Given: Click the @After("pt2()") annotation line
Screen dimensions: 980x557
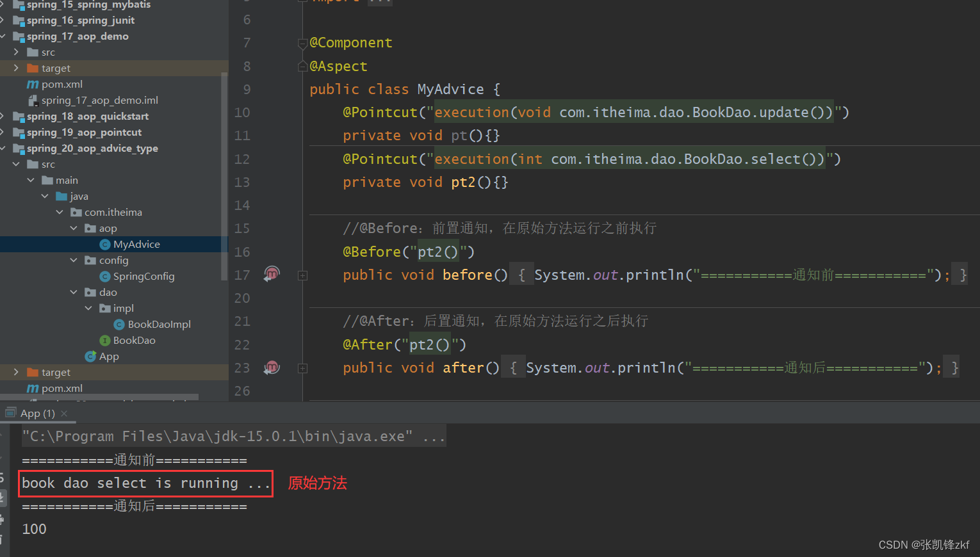Looking at the screenshot, I should click(x=404, y=345).
